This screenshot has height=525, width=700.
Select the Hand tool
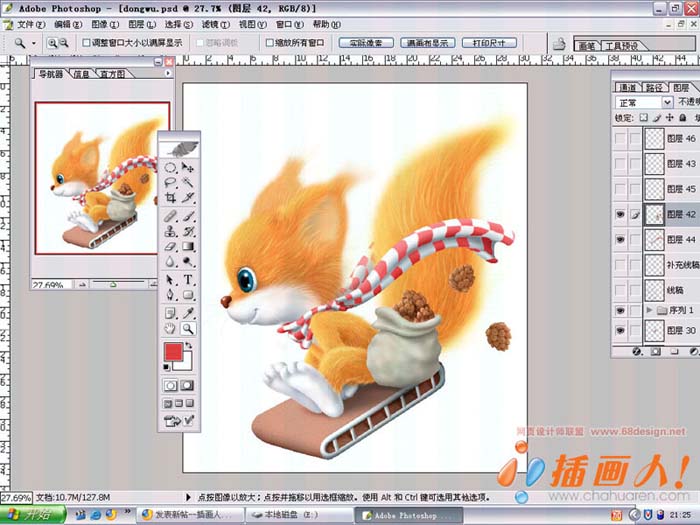(x=170, y=329)
